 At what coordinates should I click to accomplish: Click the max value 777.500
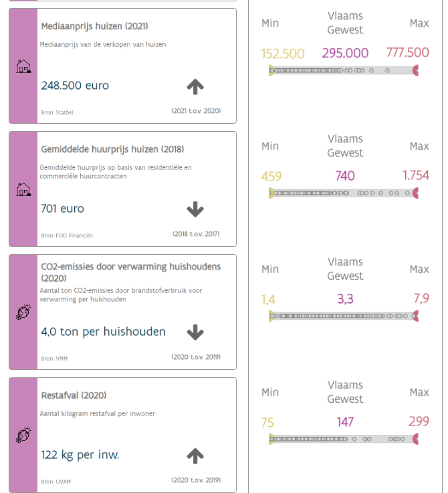[407, 54]
